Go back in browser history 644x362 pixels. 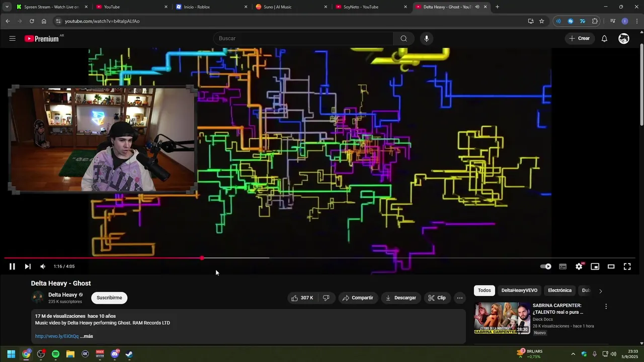point(8,21)
